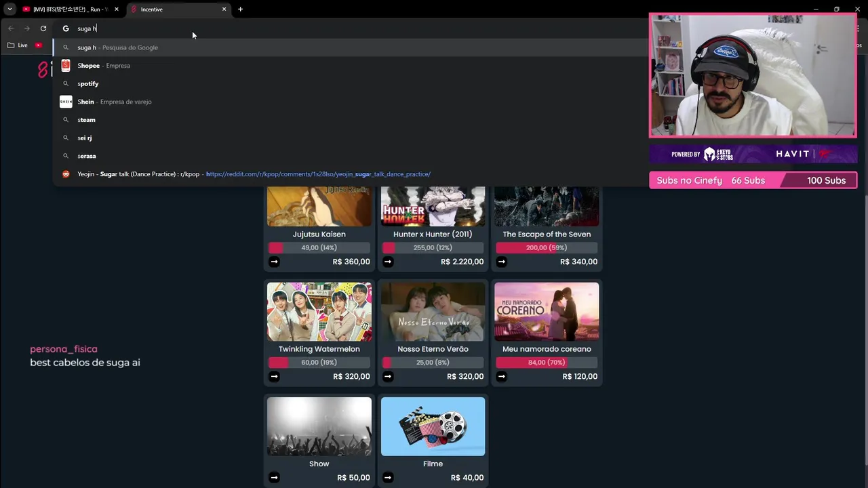
Task: Select the steam suggestion
Action: coord(349,120)
